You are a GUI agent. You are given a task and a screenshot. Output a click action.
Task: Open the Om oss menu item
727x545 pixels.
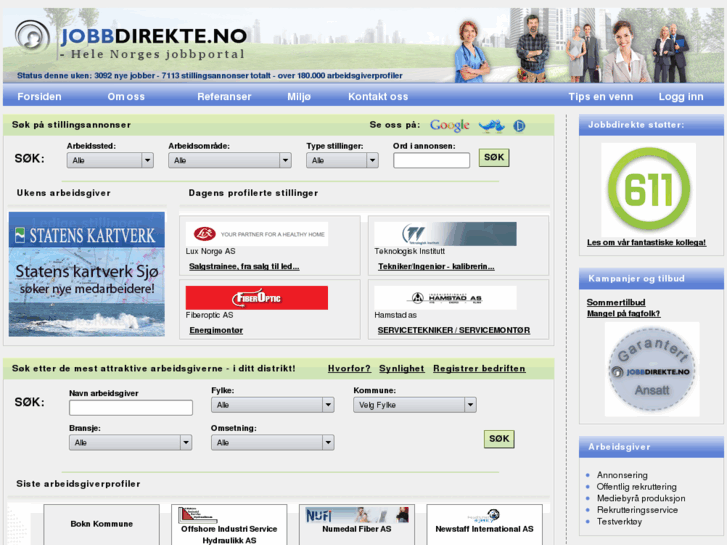[126, 96]
